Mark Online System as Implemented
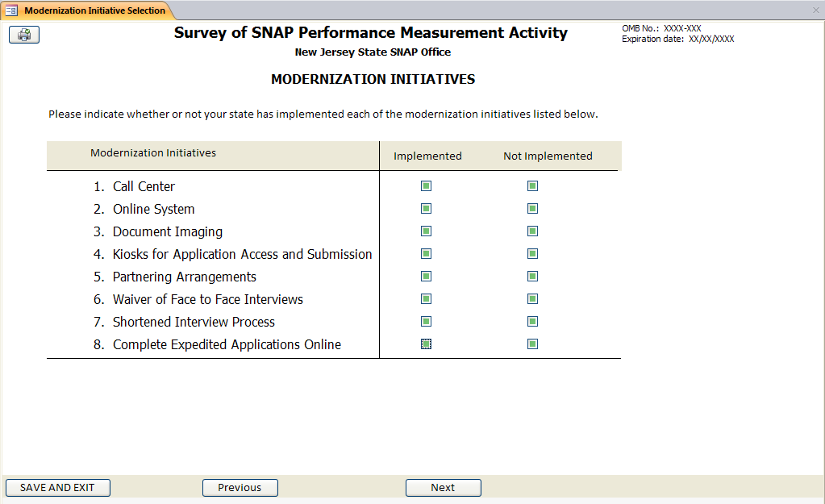 (x=427, y=209)
